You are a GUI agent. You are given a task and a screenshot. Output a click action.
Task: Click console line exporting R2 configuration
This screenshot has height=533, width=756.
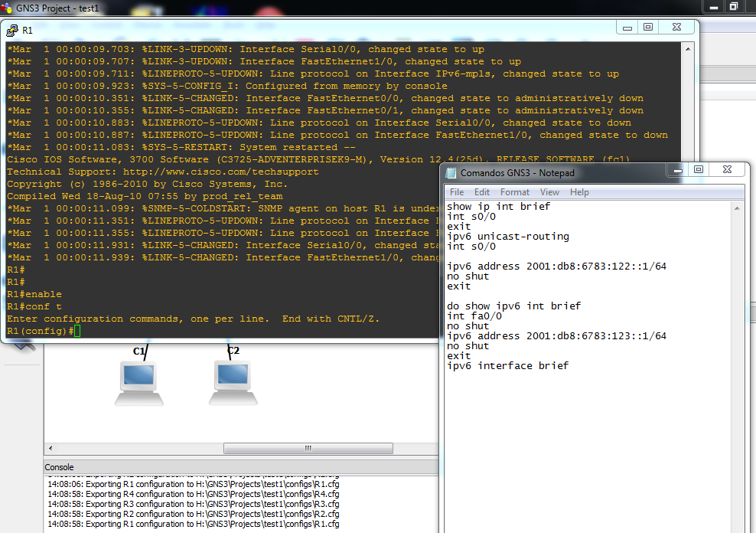(194, 514)
